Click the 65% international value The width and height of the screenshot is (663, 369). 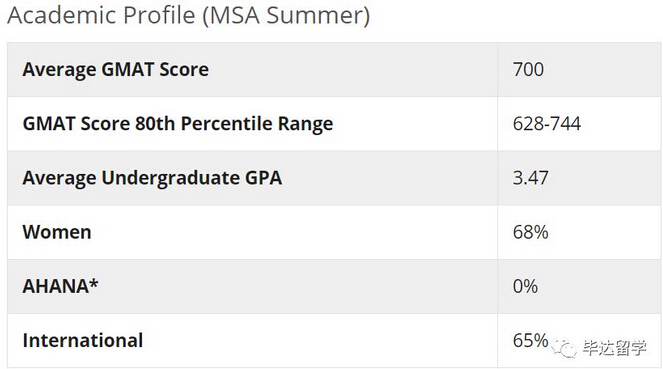coord(530,340)
